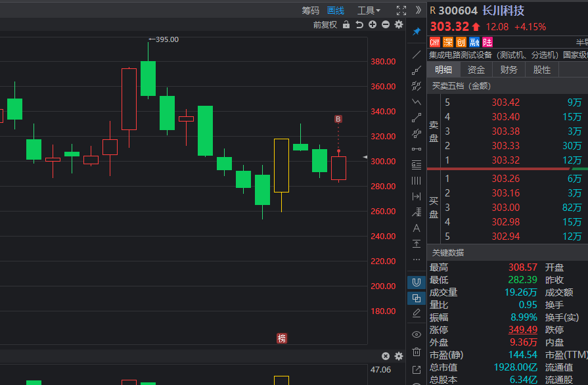Select the line segment tool
This screenshot has height=385, width=588.
[417, 118]
